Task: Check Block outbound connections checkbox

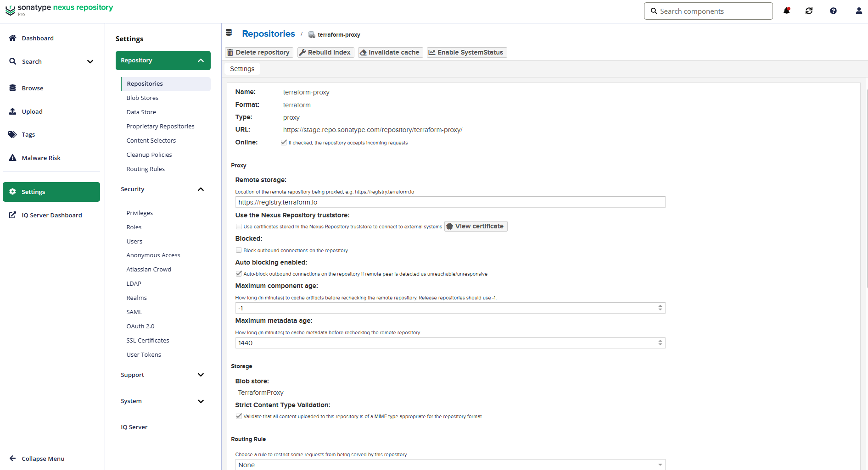Action: [x=239, y=250]
